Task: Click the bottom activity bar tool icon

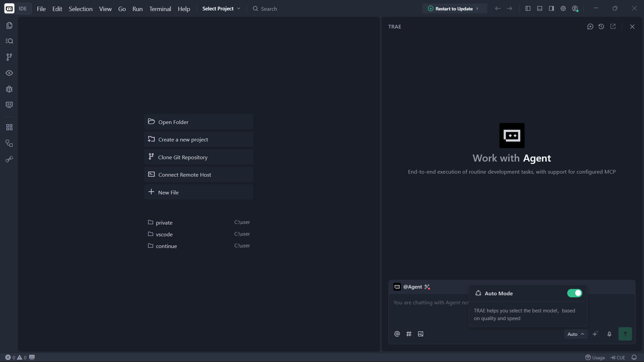Action: coord(9,159)
